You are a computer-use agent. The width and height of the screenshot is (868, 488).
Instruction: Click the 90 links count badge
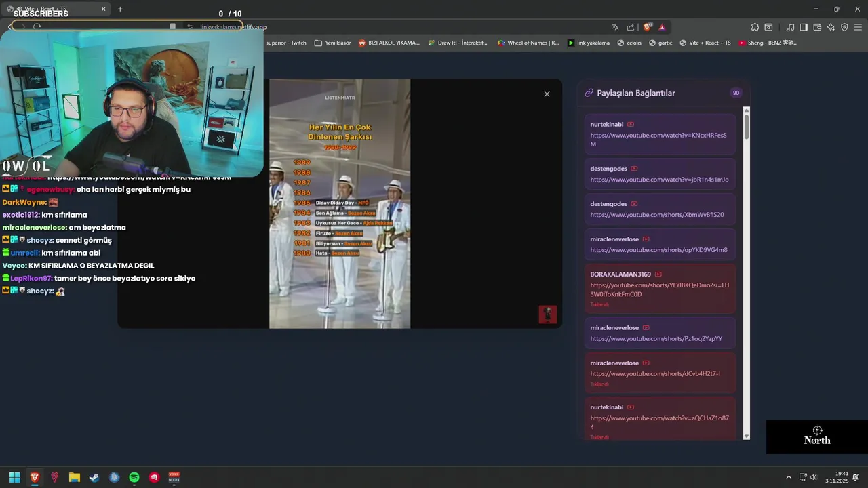(736, 93)
